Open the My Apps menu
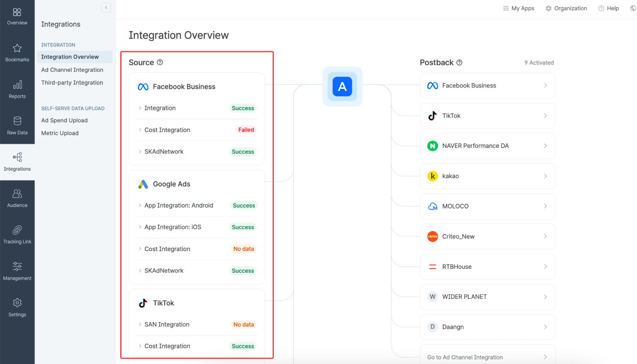The image size is (637, 364). point(518,8)
